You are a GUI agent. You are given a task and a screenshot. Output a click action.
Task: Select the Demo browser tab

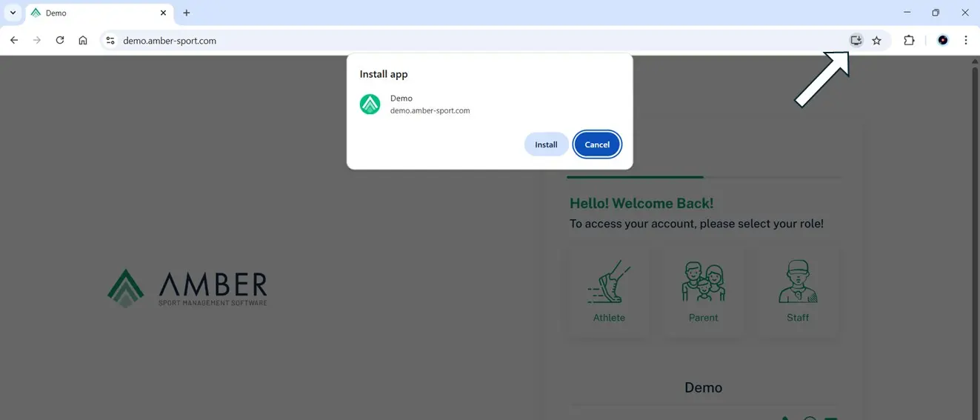(99, 13)
